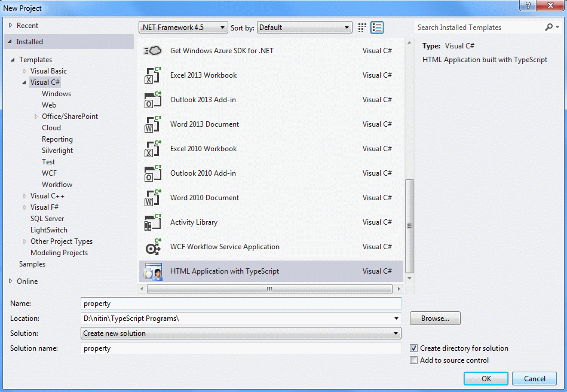Click the Outlook 2010 Add-in template icon
Viewport: 567px width, 392px height.
pyautogui.click(x=152, y=173)
